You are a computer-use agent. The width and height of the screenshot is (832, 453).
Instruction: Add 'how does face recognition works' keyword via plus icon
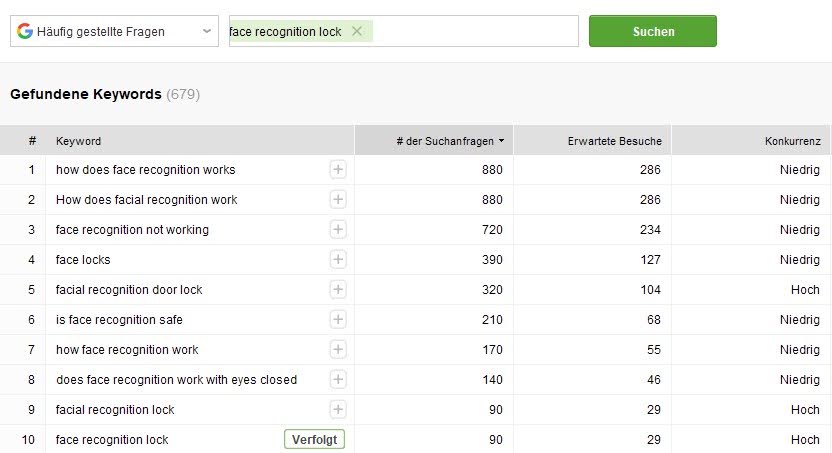(x=338, y=170)
